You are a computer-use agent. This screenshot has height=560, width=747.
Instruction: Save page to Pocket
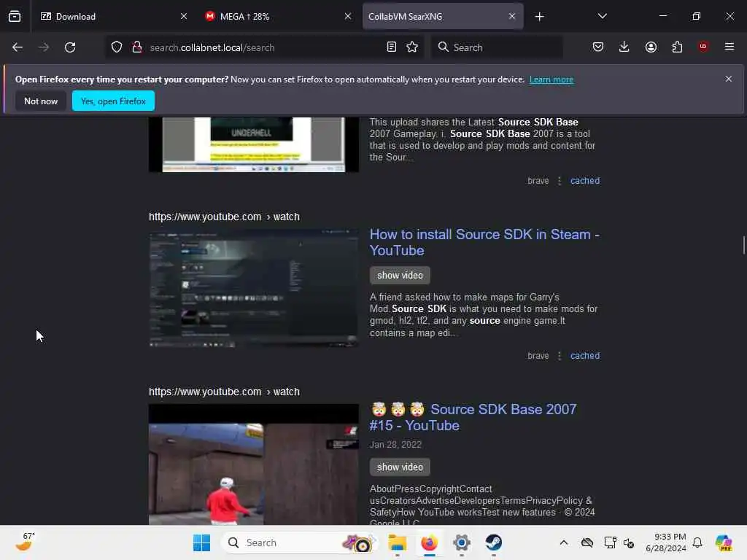[598, 47]
